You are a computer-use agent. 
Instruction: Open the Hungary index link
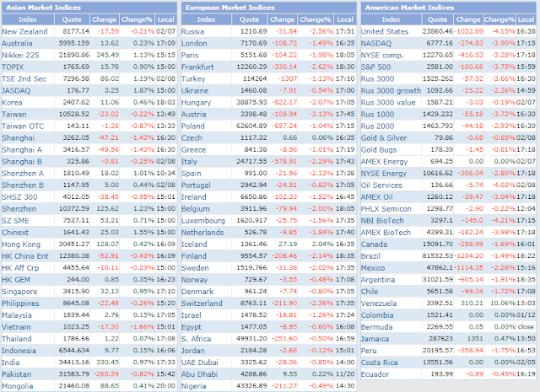tap(196, 103)
